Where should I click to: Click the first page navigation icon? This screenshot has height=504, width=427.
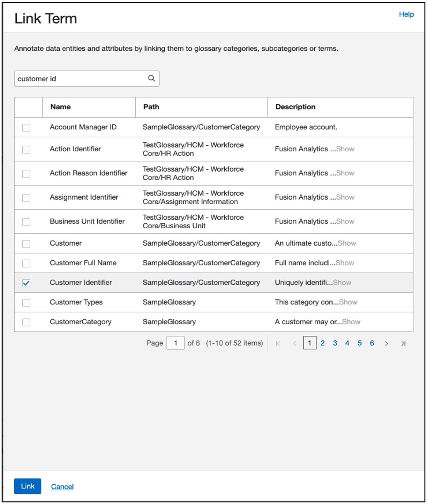tap(278, 343)
